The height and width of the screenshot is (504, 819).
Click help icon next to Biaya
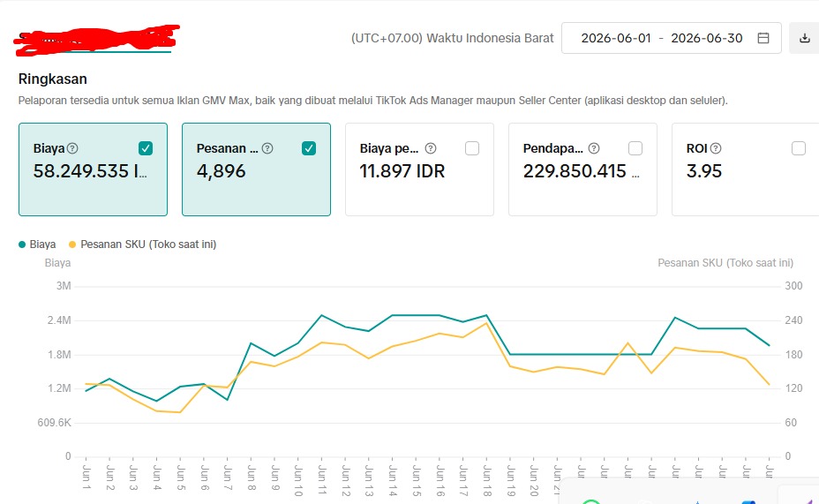72,148
